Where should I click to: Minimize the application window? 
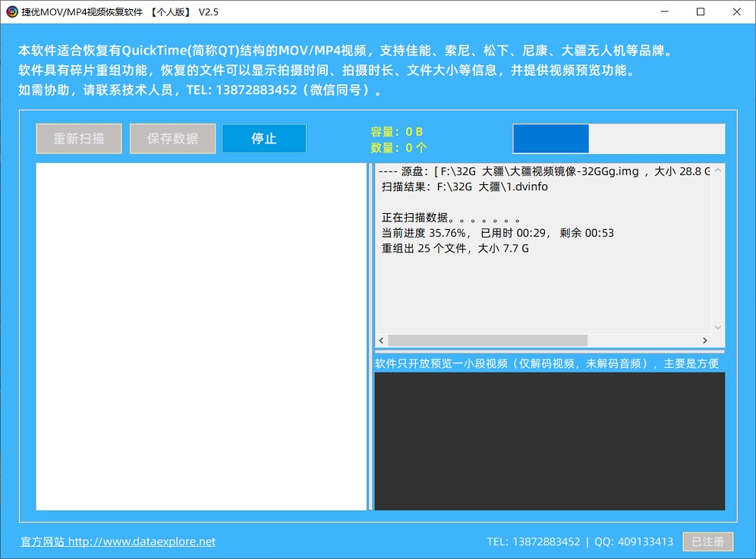pos(664,11)
